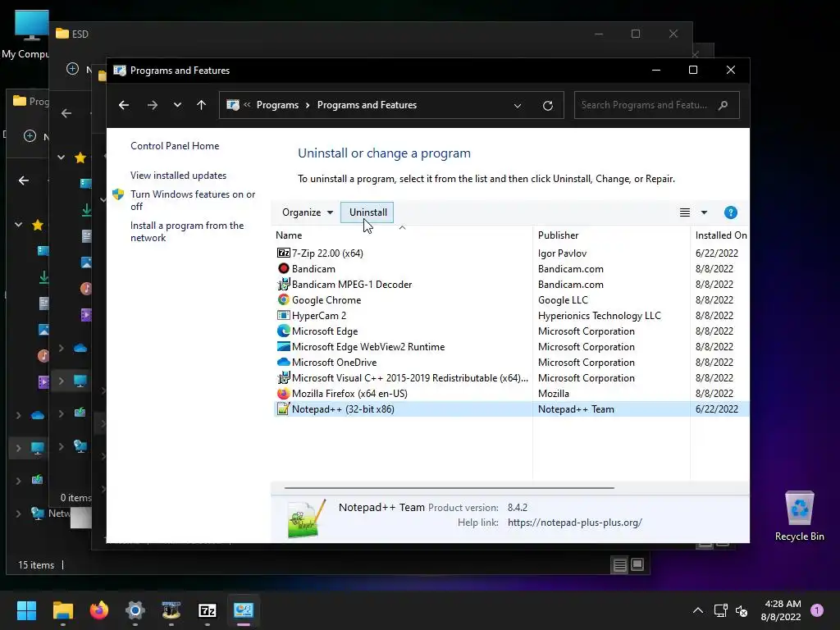Click the Mozilla publisher cell
840x630 pixels.
tap(554, 394)
